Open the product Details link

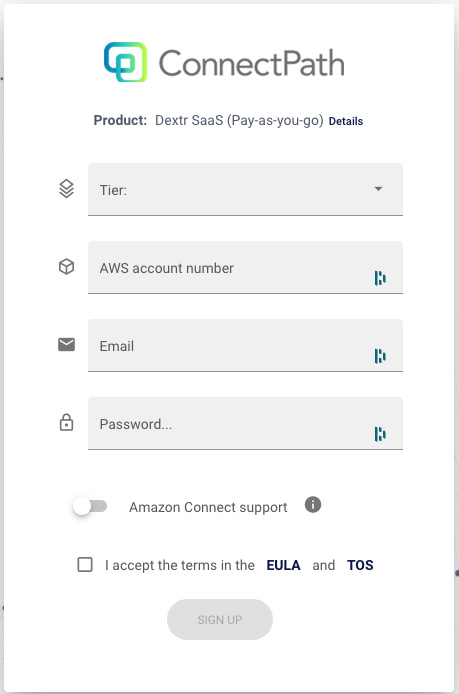coord(346,121)
